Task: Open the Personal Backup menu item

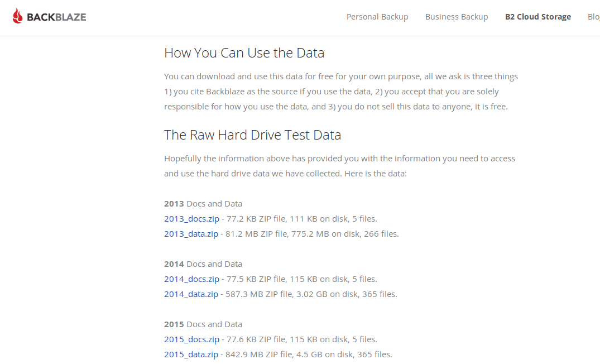Action: pos(377,17)
